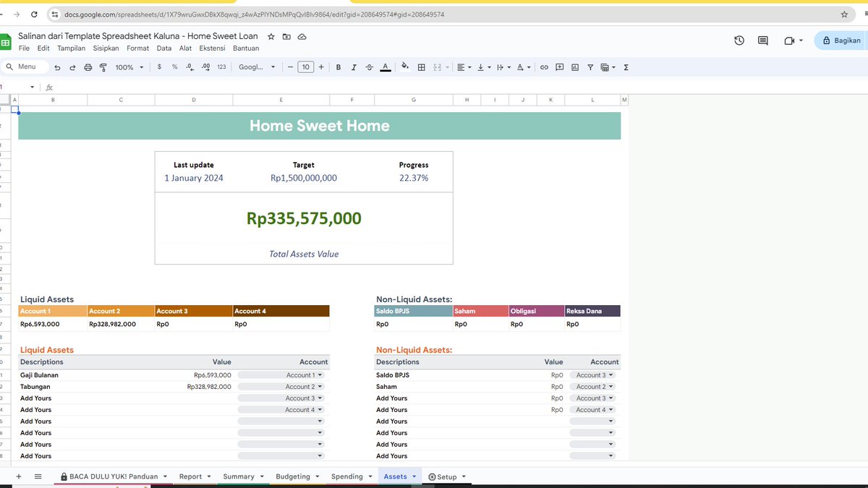The width and height of the screenshot is (868, 488).
Task: Print the spreadsheet using printer icon
Action: tap(88, 67)
